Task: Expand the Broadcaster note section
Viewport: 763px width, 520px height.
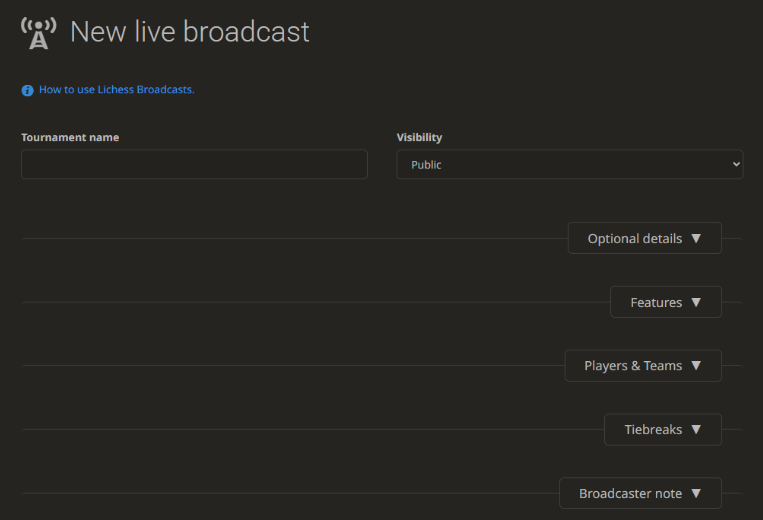Action: [x=630, y=494]
